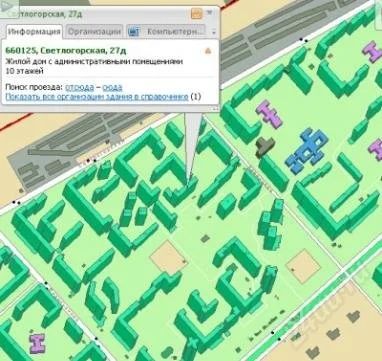Click purple building in bottom-left corner
Screen dimensions: 382x361
click(x=37, y=344)
